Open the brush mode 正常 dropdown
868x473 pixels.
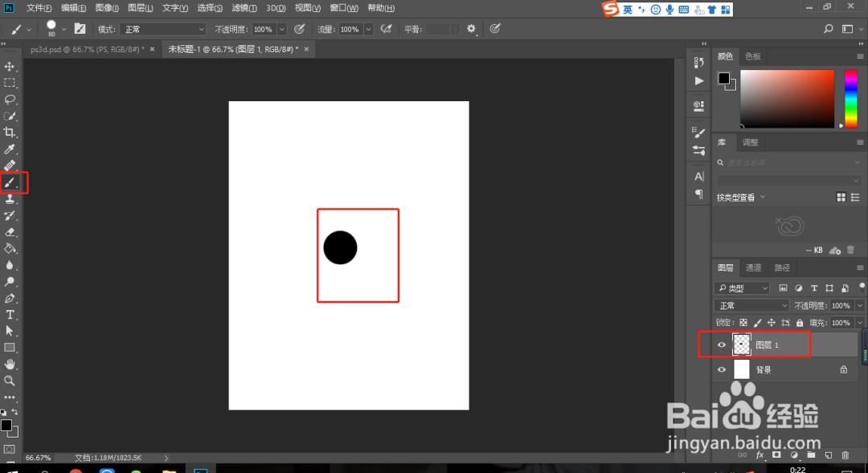(x=162, y=30)
